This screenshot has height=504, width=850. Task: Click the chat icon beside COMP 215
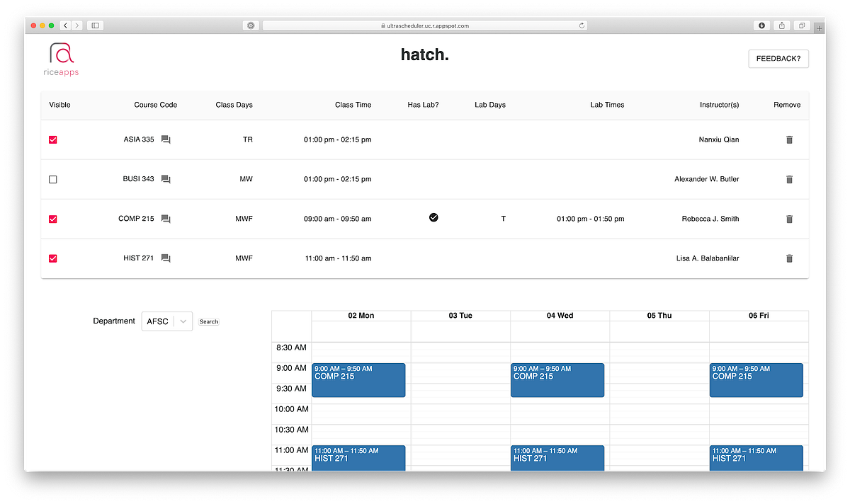165,219
